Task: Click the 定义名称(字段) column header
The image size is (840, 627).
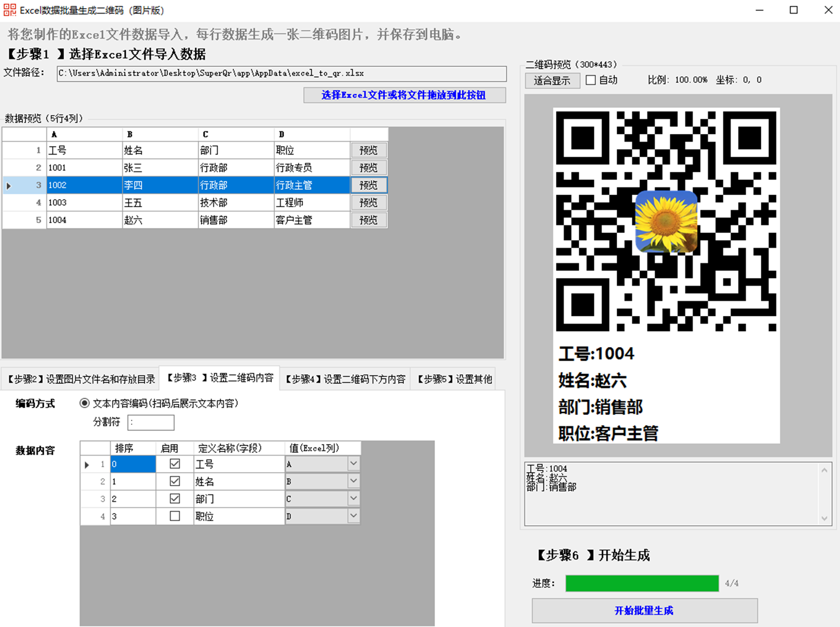Action: [x=239, y=448]
